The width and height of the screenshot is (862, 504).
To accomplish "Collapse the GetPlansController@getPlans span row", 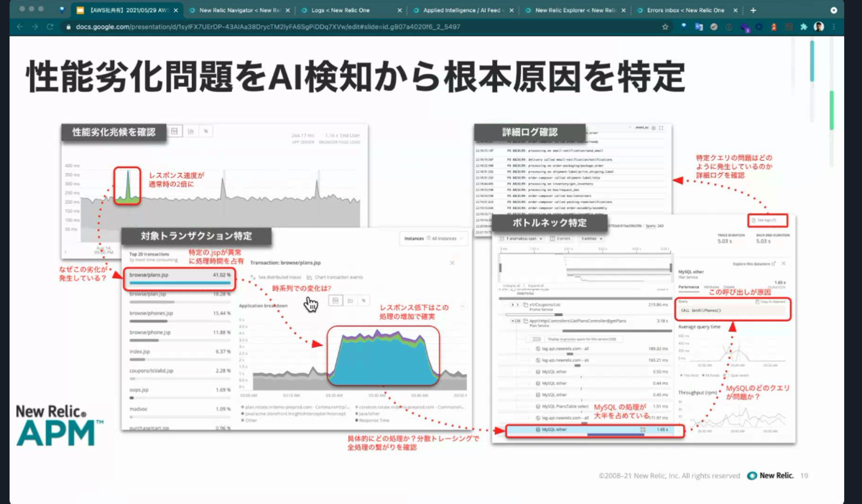I will (516, 321).
